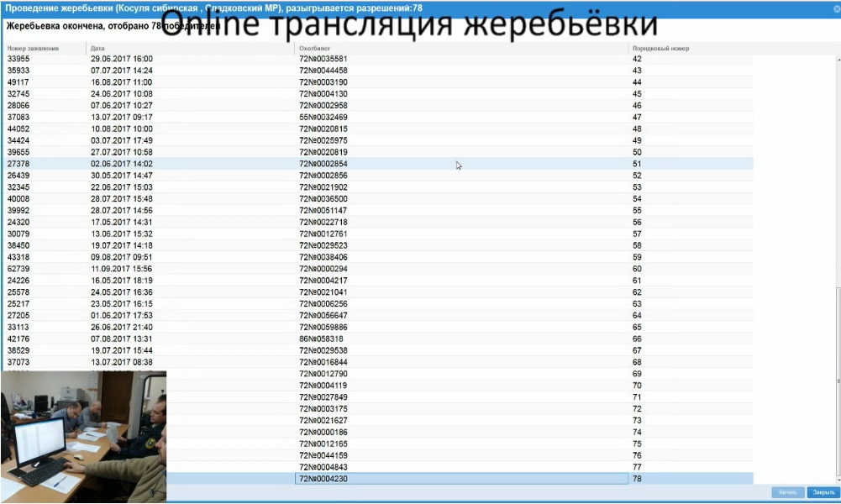Click date cell 16.08.2017 11:00
Screen dimensions: 841x504
pyautogui.click(x=121, y=82)
